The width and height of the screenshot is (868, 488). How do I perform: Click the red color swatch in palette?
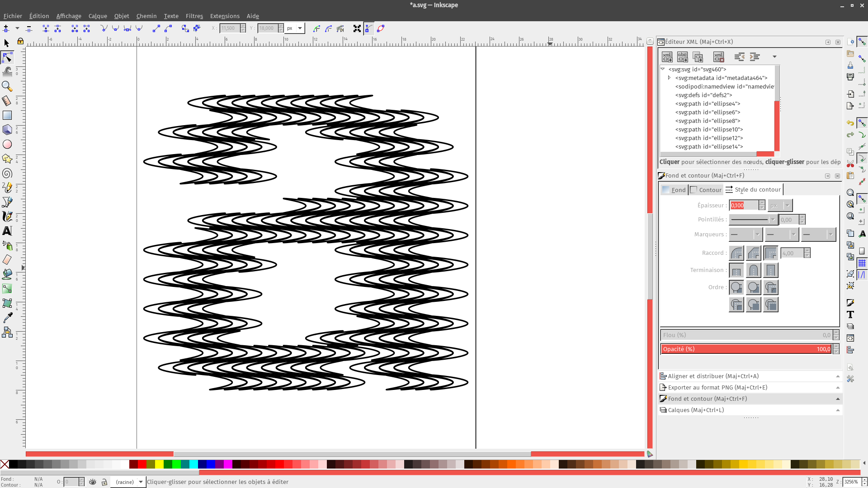(x=142, y=464)
